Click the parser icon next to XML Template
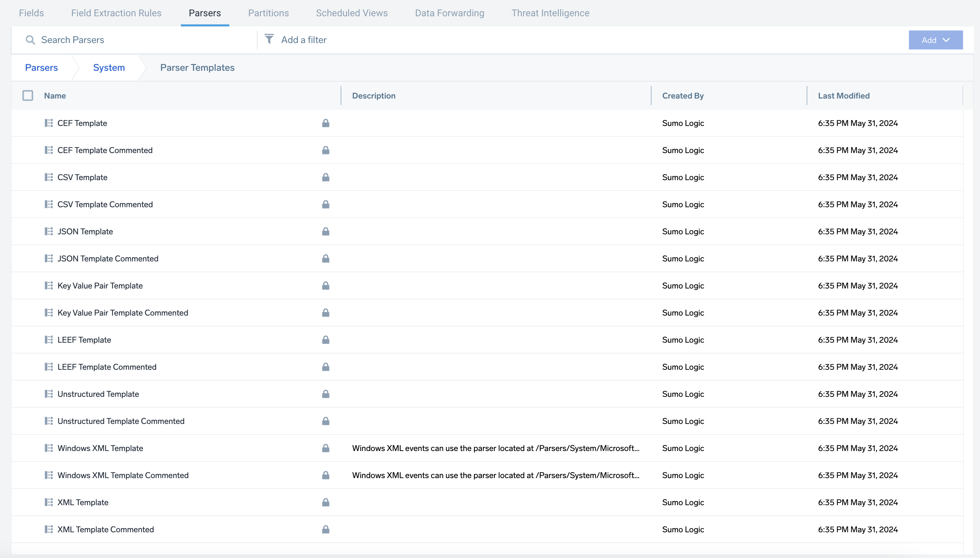 click(x=49, y=502)
